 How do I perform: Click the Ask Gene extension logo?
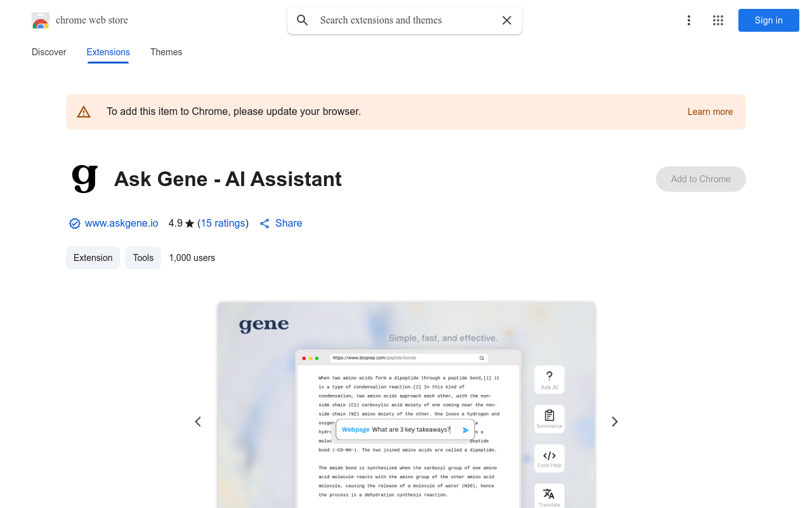coord(83,178)
